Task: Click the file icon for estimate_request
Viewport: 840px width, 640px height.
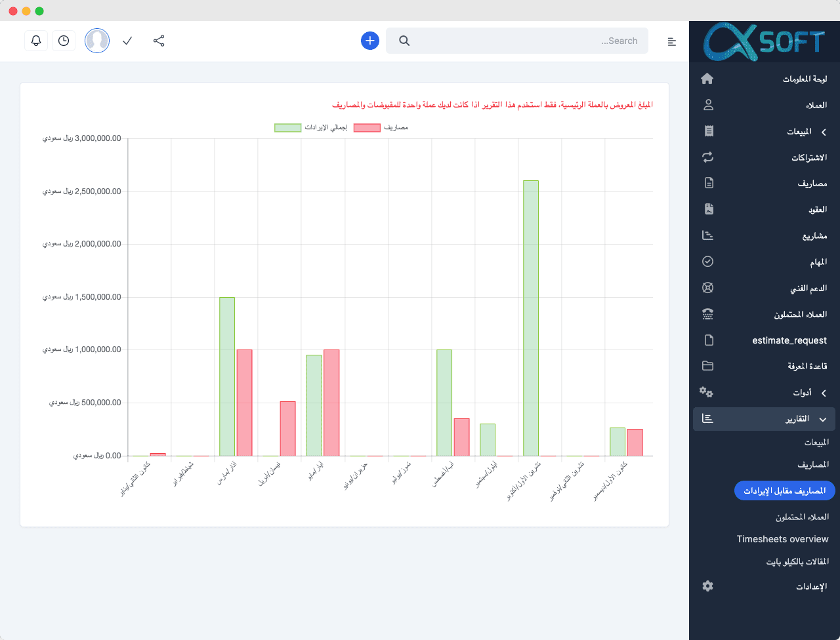Action: click(x=709, y=340)
